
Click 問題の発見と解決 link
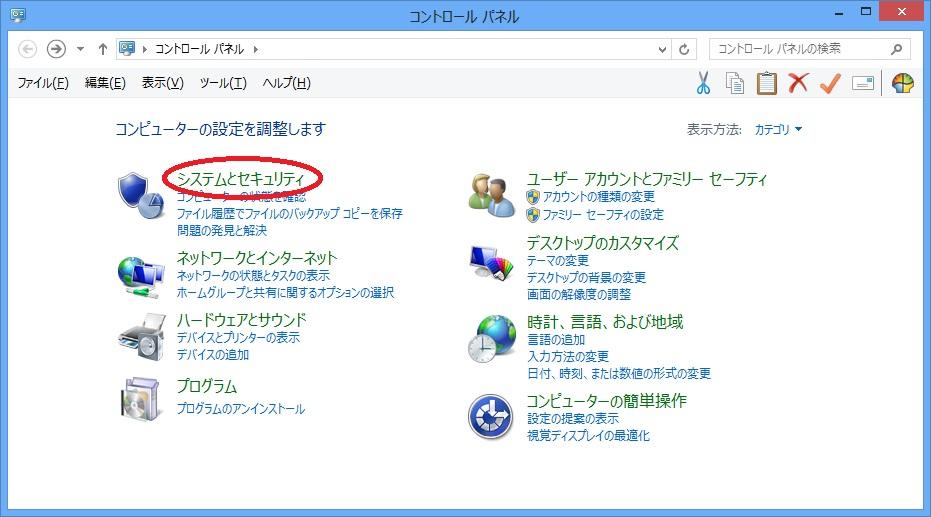221,230
